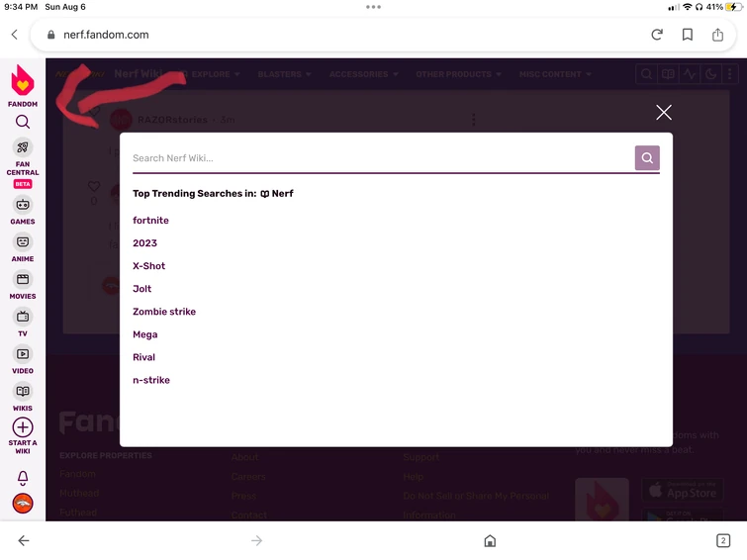Select the Rival trending search
The image size is (747, 560).
[143, 357]
